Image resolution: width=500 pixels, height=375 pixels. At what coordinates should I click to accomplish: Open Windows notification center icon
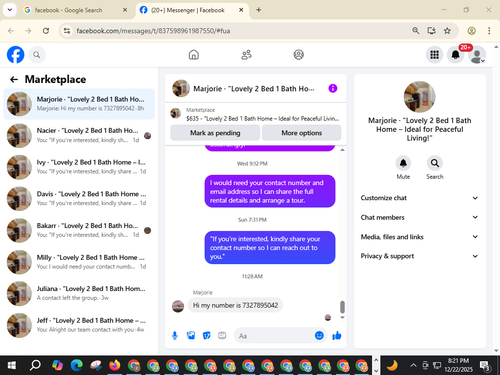coord(485,366)
